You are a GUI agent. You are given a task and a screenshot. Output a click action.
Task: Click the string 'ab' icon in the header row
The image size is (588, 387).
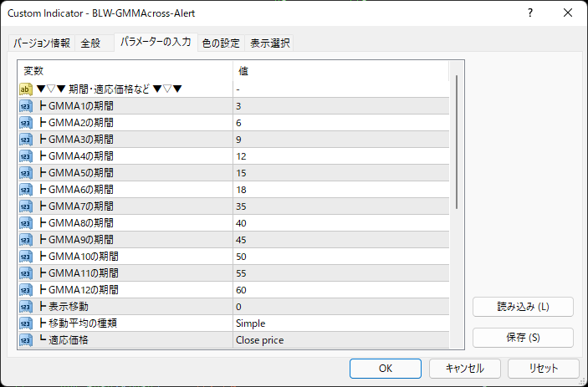pos(25,89)
